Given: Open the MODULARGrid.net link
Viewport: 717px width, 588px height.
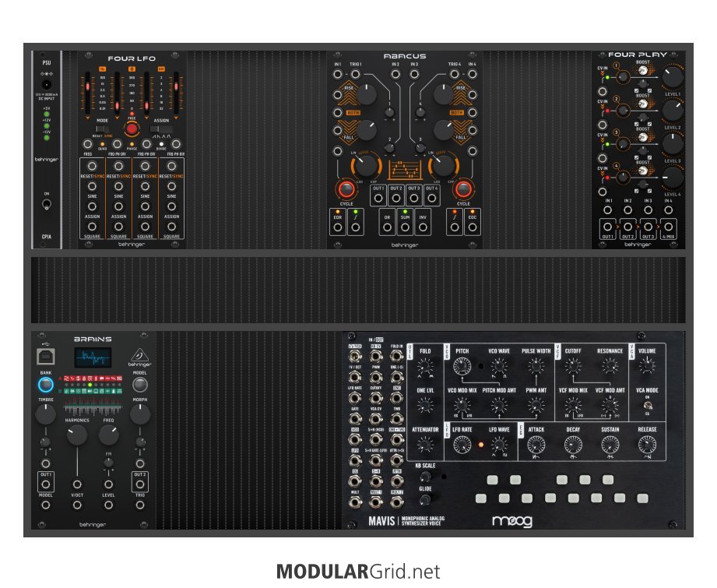Looking at the screenshot, I should 358,572.
